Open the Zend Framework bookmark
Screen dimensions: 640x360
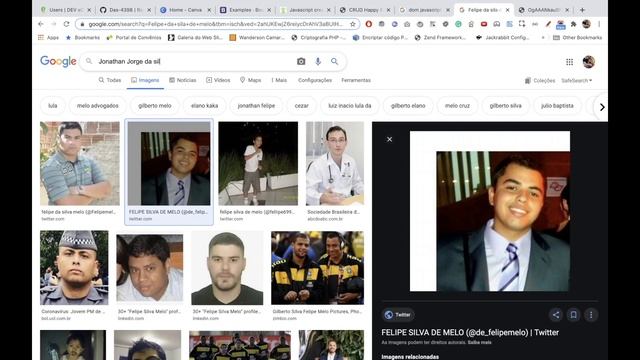click(x=440, y=38)
